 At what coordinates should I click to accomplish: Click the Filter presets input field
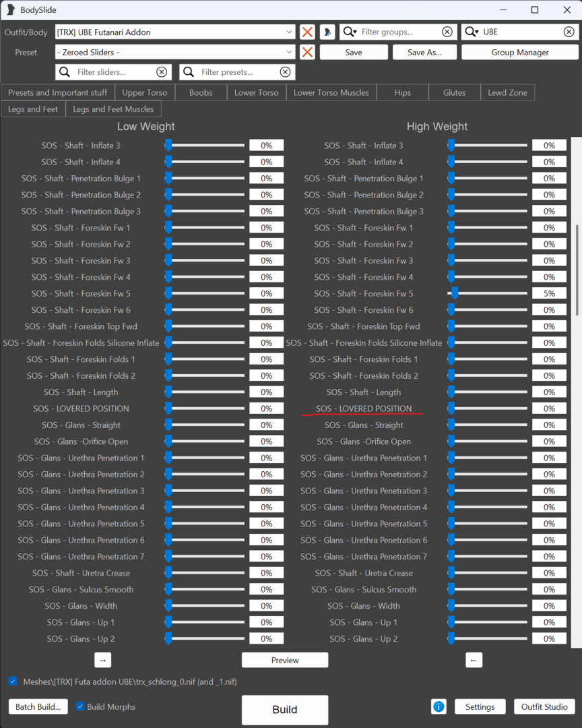(238, 72)
